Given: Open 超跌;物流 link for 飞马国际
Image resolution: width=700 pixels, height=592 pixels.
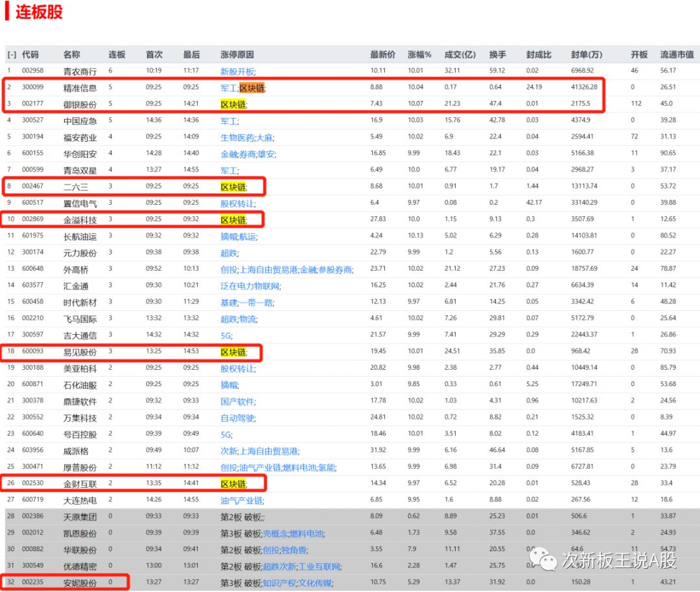Looking at the screenshot, I should pos(239,319).
